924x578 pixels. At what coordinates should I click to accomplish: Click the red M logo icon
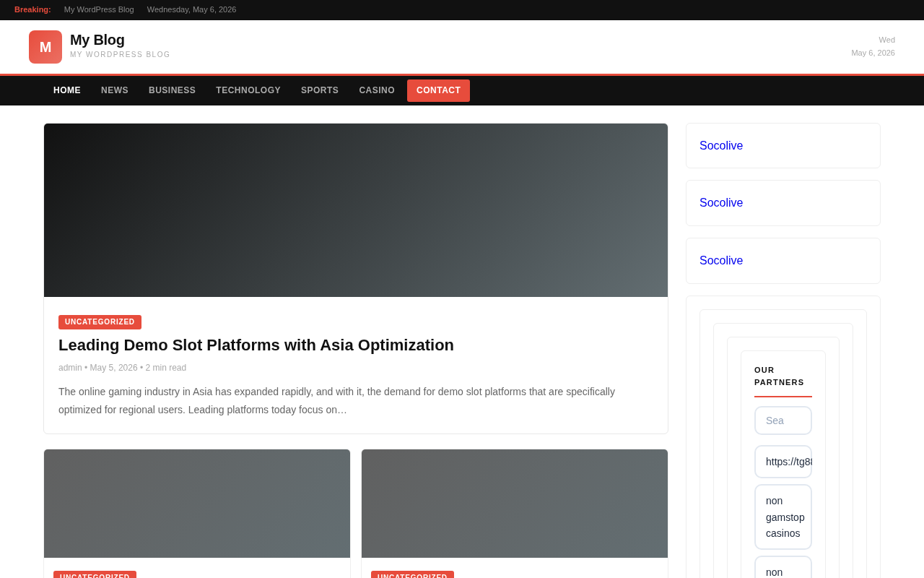45,47
